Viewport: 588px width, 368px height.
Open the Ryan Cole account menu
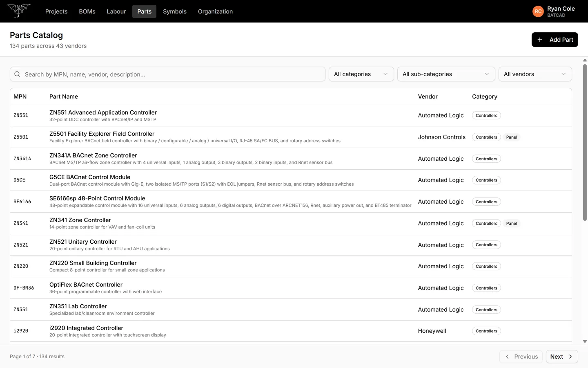(554, 11)
